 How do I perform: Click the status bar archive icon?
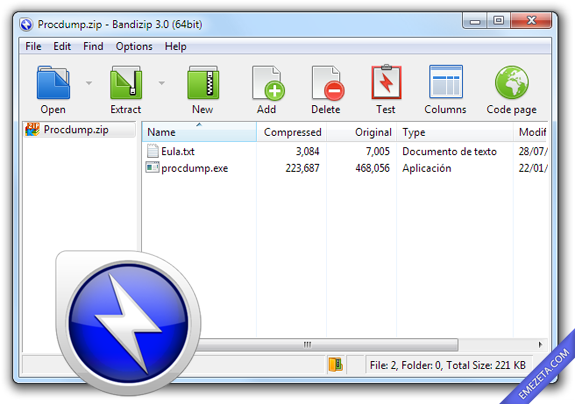click(336, 365)
